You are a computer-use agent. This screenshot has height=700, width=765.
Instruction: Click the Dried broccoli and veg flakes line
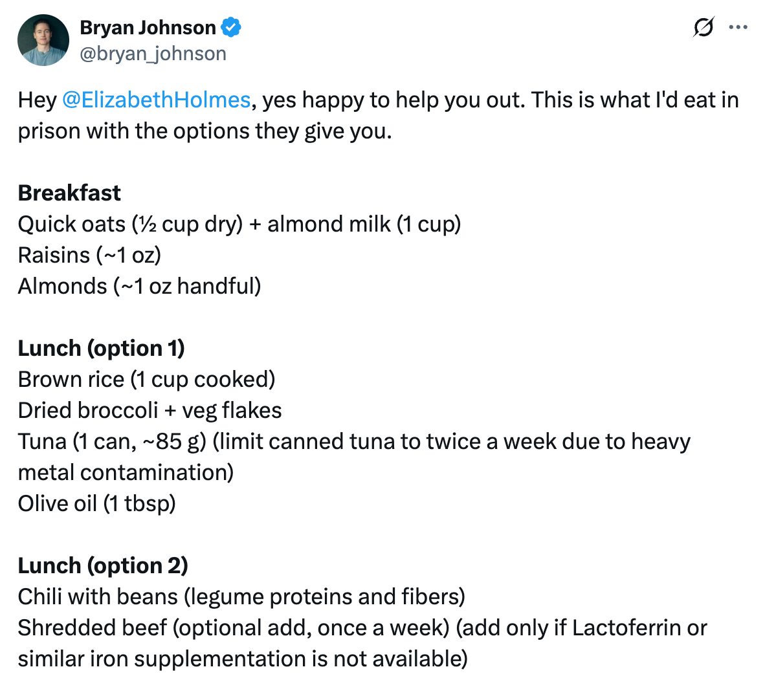[150, 410]
